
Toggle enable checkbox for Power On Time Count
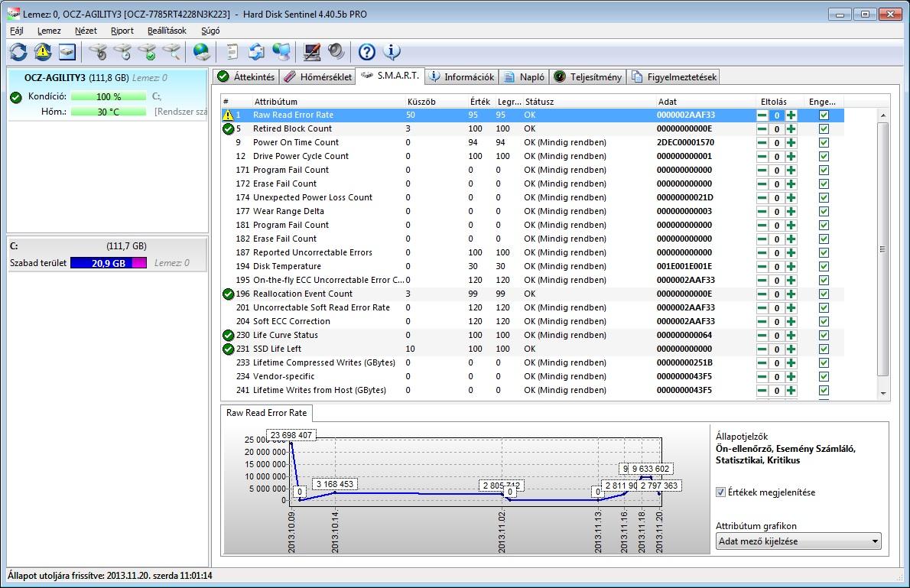[824, 143]
